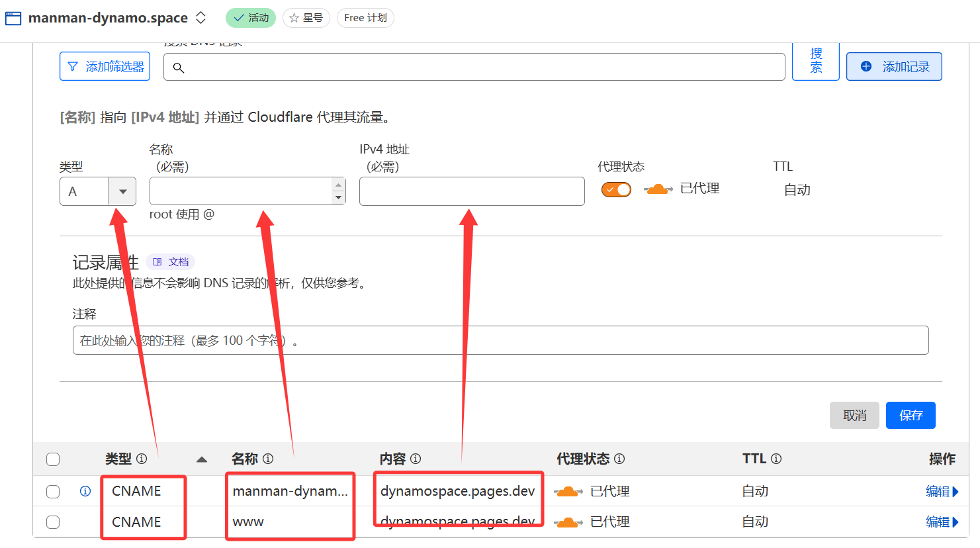Click 编辑 for the manman-dynam... record
Viewport: 980px width, 548px height.
click(x=942, y=491)
